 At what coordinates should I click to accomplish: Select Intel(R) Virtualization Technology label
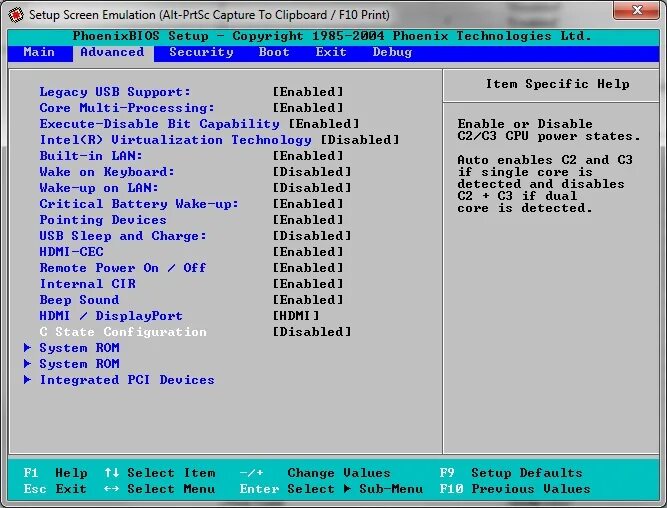pyautogui.click(x=176, y=140)
